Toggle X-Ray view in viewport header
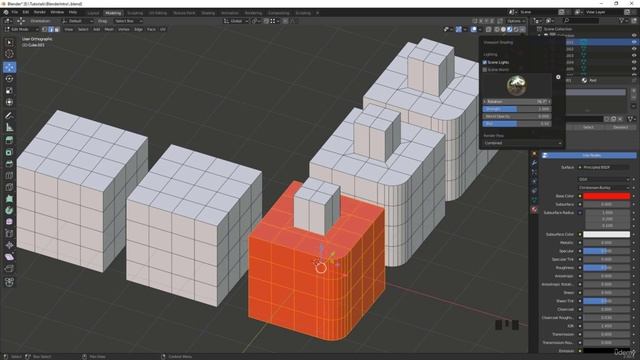Screen dimensions: 640x360 click(x=489, y=29)
